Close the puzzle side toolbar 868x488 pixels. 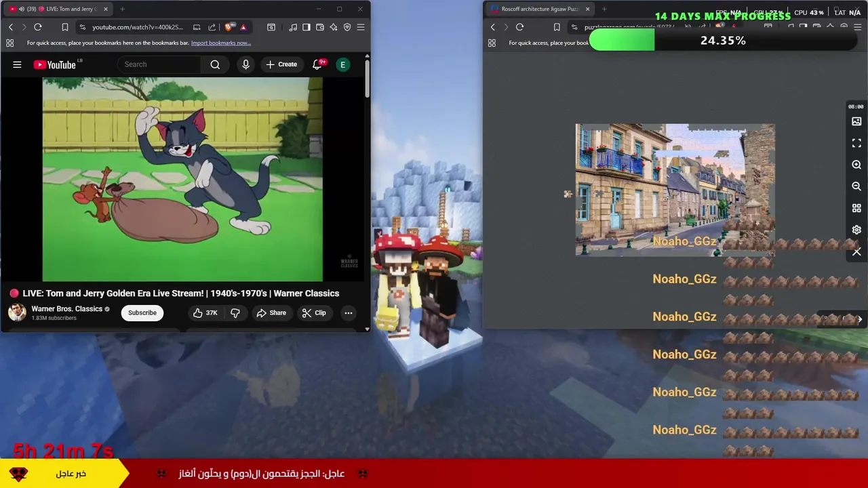tap(856, 252)
